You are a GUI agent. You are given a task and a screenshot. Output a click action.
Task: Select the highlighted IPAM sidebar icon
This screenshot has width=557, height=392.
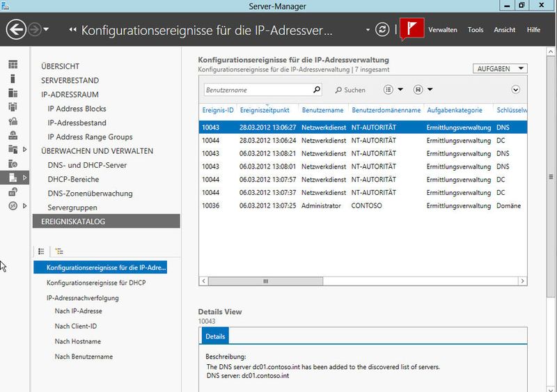13,178
